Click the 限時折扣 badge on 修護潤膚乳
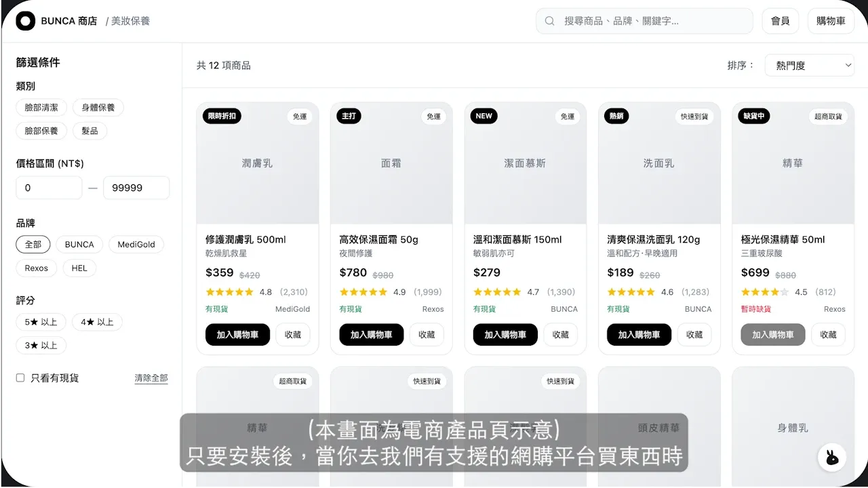868x488 pixels. [x=222, y=116]
